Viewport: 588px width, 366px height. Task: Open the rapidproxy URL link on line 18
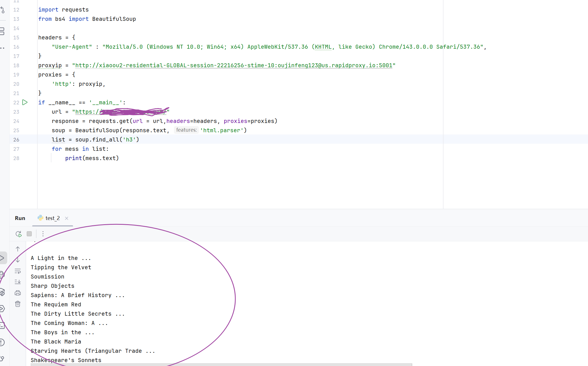pyautogui.click(x=233, y=66)
